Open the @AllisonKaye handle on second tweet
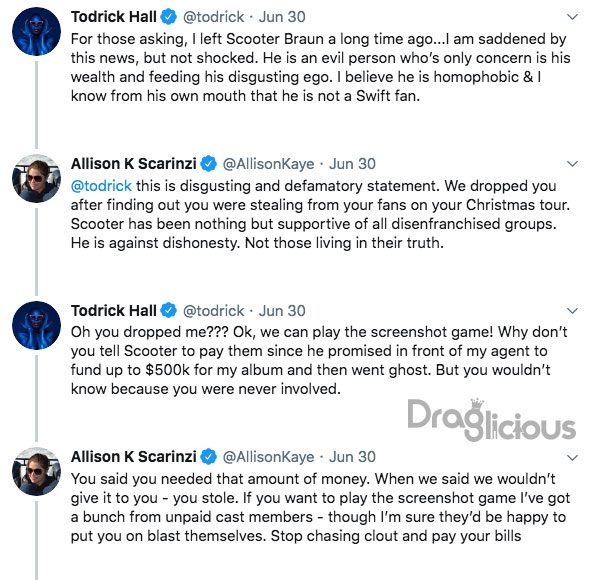592x580 pixels. [268, 164]
